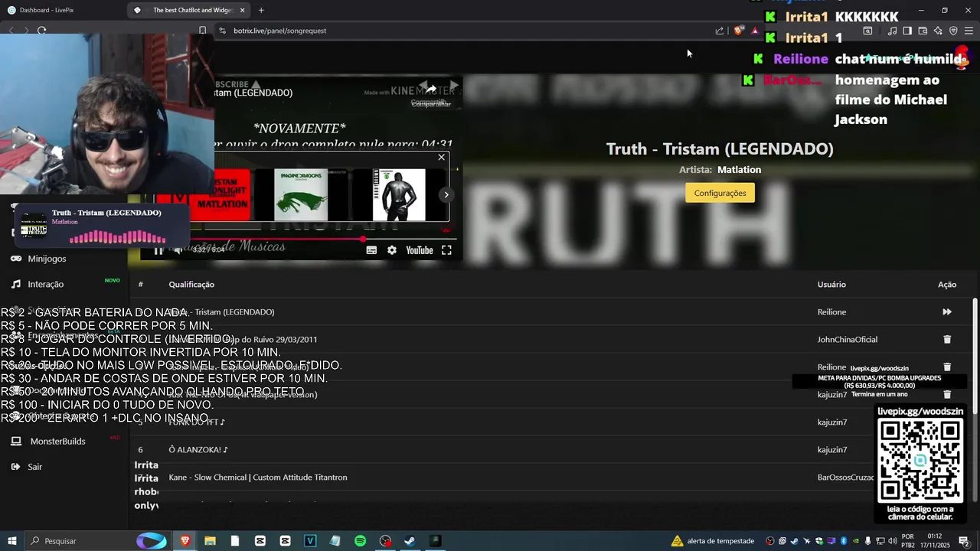Open the Brave VPN shield icon
The image size is (980, 551).
[953, 31]
